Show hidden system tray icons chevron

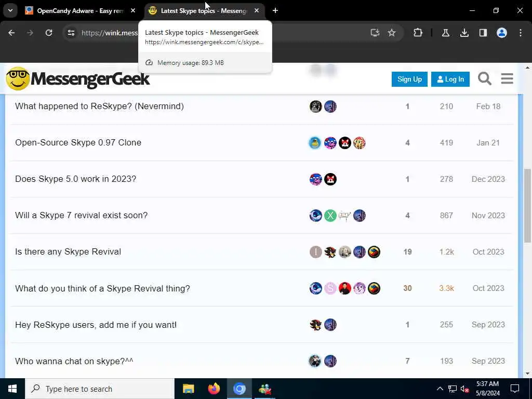click(440, 389)
